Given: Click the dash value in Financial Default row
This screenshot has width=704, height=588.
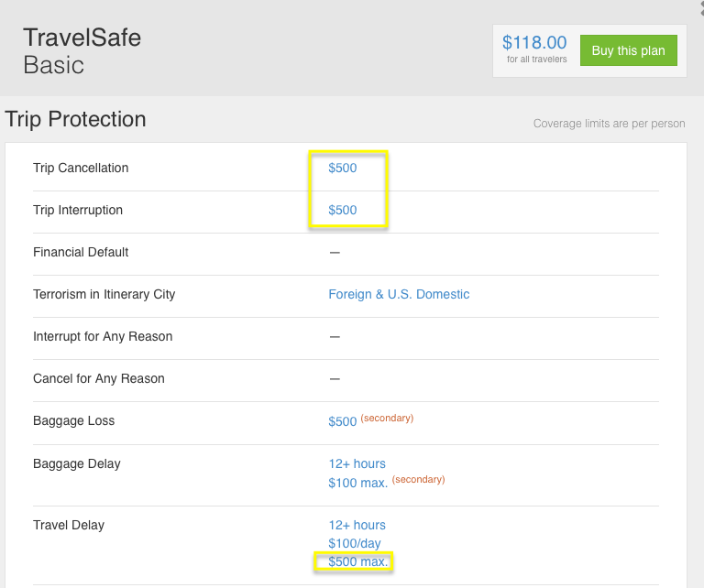Looking at the screenshot, I should click(x=335, y=253).
